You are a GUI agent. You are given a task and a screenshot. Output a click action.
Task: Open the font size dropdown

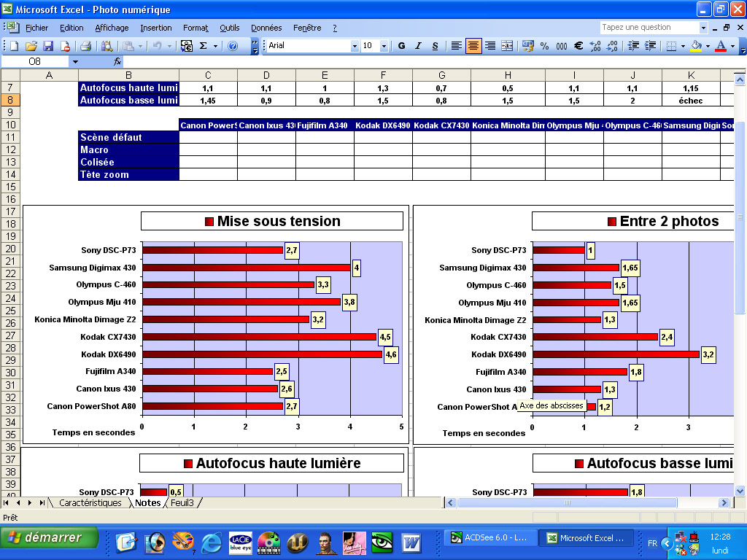click(384, 46)
